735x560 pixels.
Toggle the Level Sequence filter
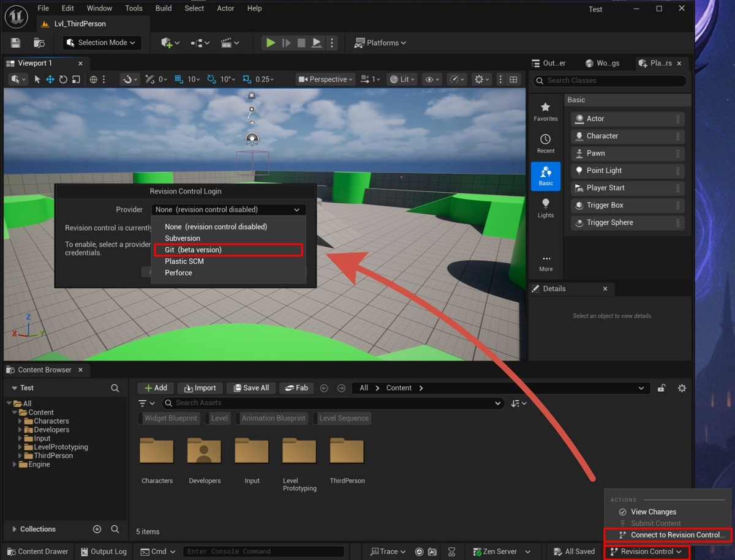tap(341, 419)
